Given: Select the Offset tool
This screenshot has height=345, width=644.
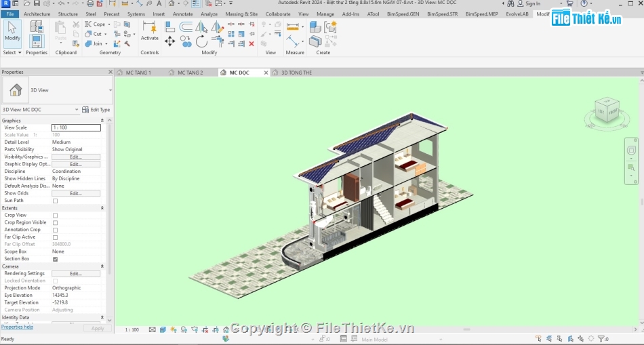Looking at the screenshot, I should tap(186, 27).
